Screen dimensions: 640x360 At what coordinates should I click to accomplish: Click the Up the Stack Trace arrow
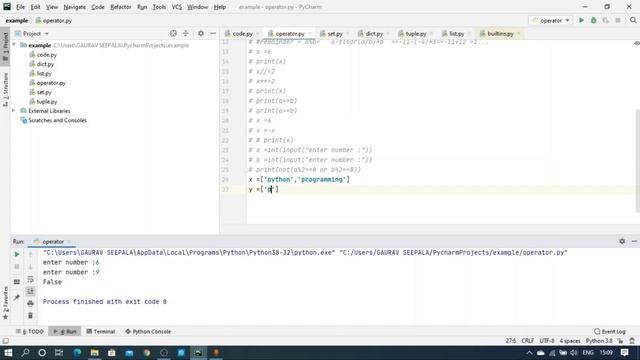click(x=30, y=254)
